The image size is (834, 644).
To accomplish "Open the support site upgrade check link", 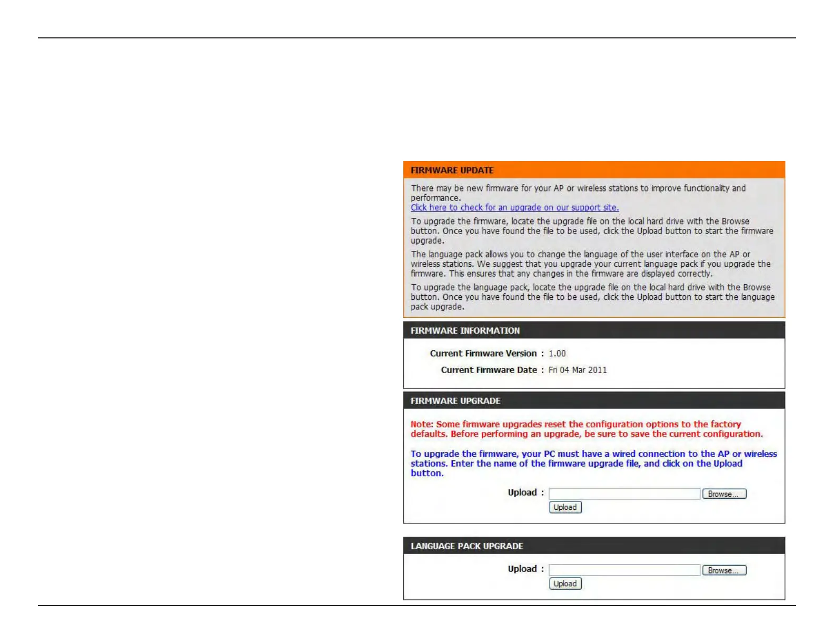I will click(x=514, y=208).
